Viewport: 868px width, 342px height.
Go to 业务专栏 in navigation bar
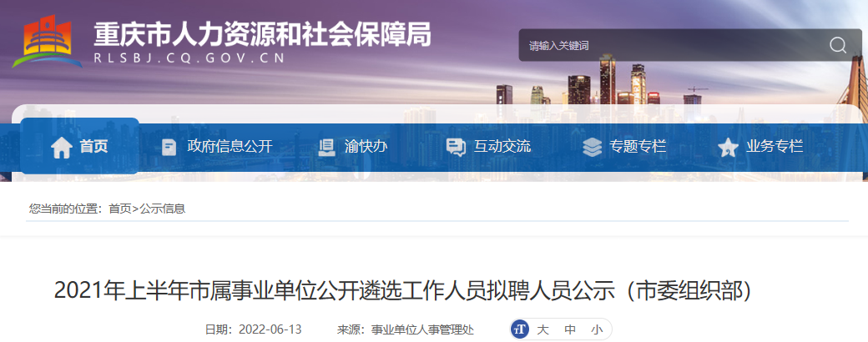pyautogui.click(x=775, y=147)
